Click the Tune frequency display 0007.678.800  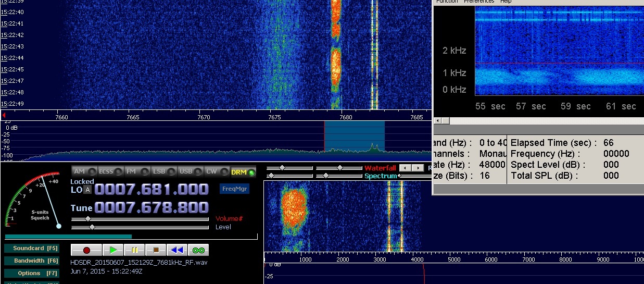tap(151, 208)
